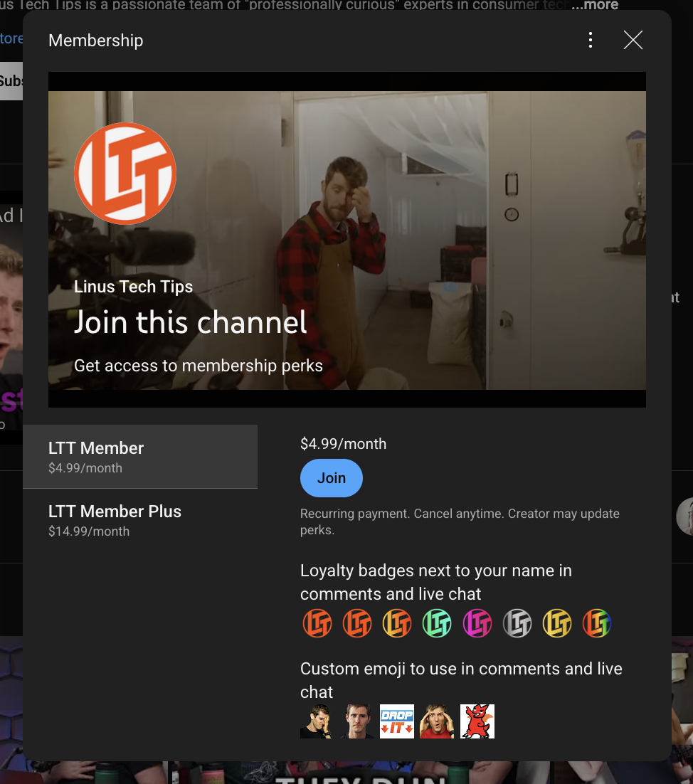The image size is (693, 784).
Task: Click the partially visible Subscribe button
Action: [13, 80]
